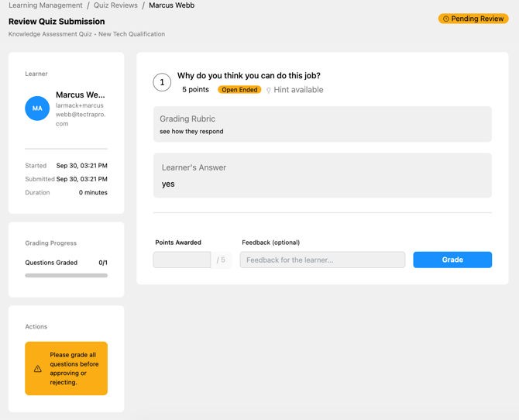This screenshot has width=519, height=420.
Task: Click the Hint available text
Action: [298, 90]
